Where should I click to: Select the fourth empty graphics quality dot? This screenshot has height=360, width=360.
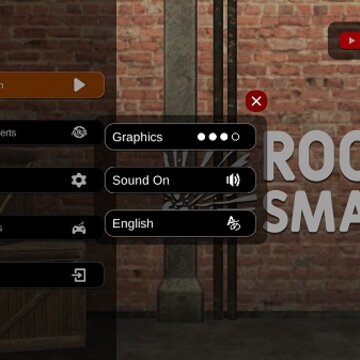(235, 137)
